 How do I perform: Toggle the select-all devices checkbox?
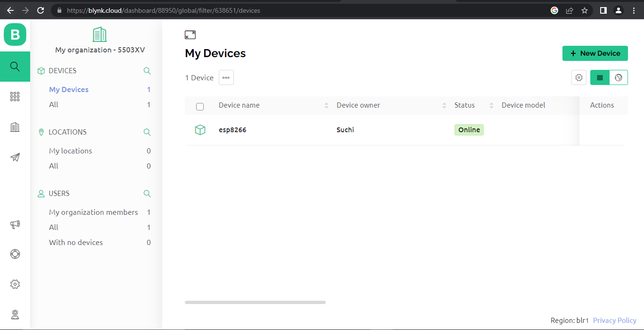coord(200,107)
